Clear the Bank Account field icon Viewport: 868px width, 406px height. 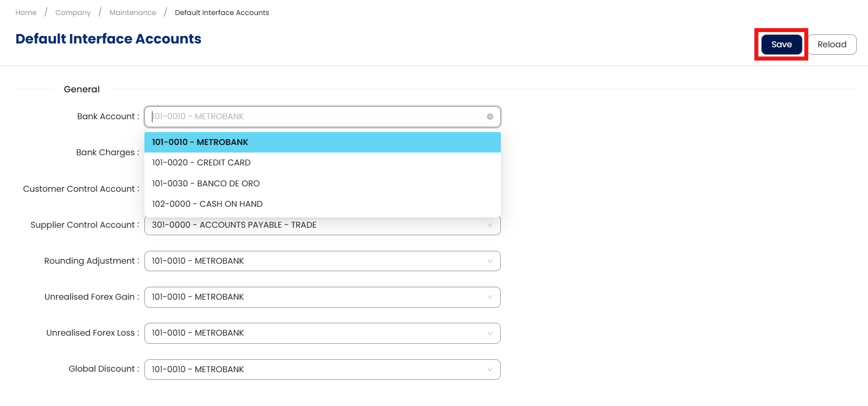[490, 117]
